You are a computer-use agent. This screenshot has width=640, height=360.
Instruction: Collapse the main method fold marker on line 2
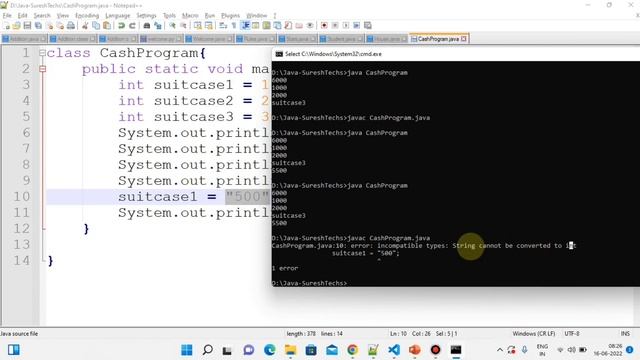click(x=42, y=69)
